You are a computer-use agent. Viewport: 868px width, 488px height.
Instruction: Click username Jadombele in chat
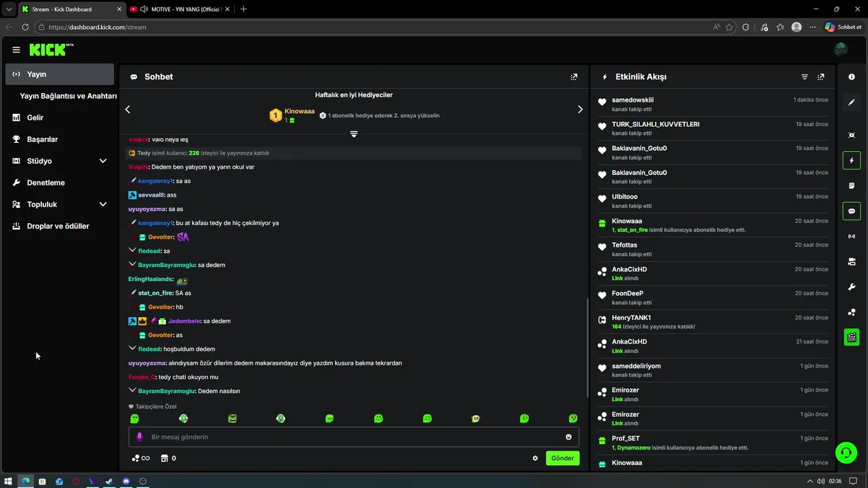[x=184, y=321]
